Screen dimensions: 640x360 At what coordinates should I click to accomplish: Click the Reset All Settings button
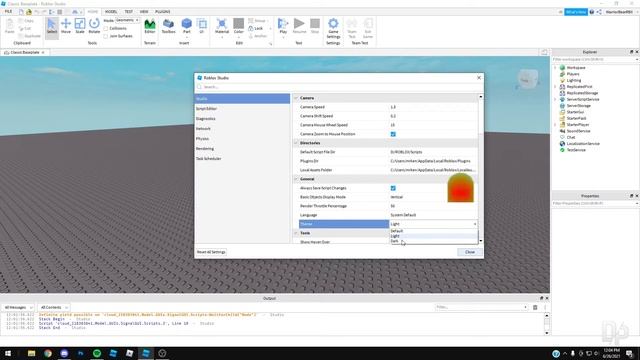click(211, 252)
